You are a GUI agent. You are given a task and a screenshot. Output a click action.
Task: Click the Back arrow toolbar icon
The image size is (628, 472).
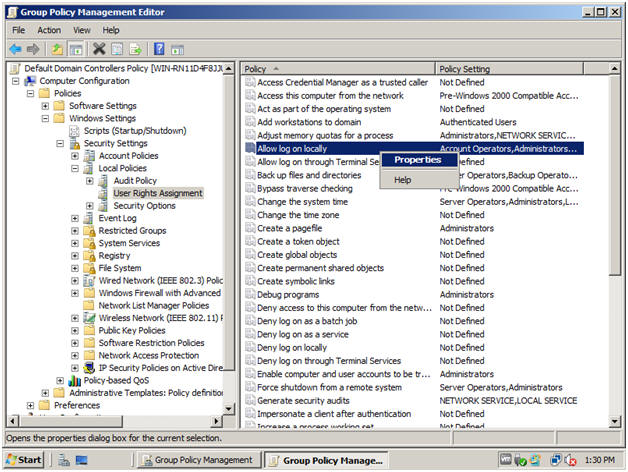click(15, 49)
